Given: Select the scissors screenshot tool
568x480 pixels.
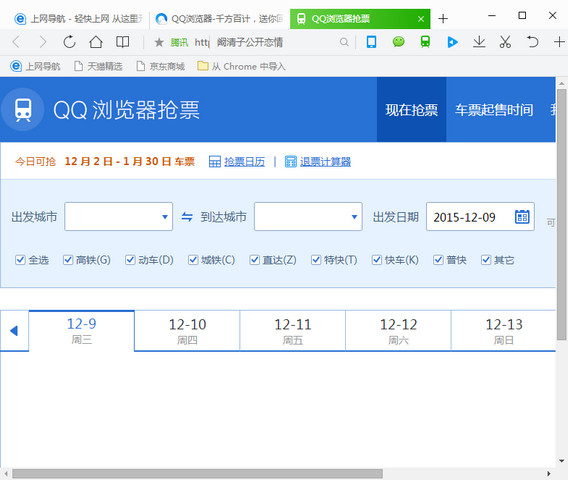Looking at the screenshot, I should [x=505, y=42].
